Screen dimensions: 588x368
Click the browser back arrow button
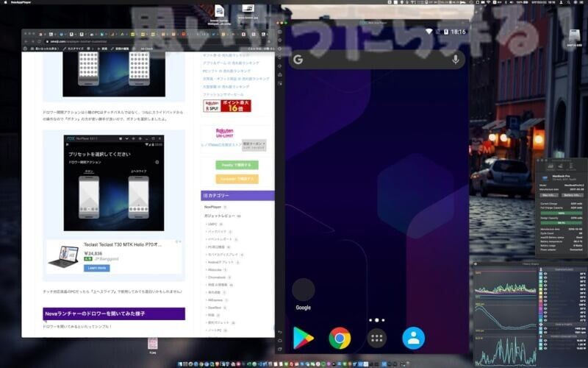click(x=26, y=41)
